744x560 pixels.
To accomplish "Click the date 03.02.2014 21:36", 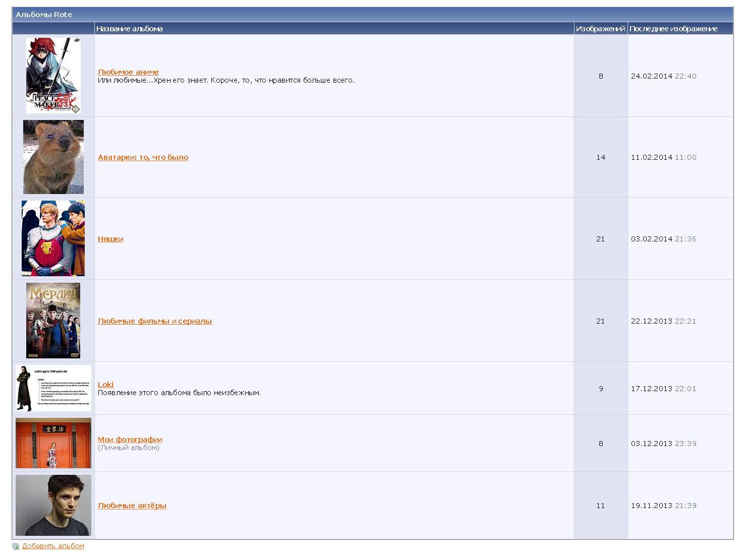I will click(664, 239).
